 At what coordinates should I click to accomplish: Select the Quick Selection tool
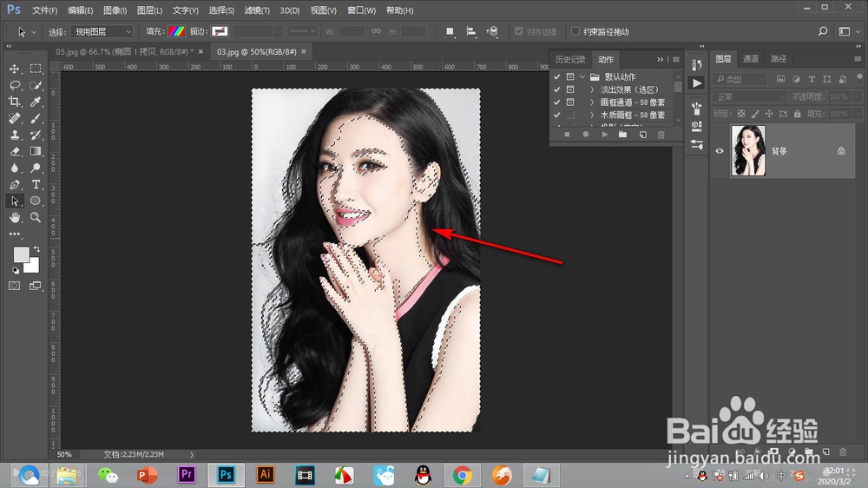coord(36,85)
